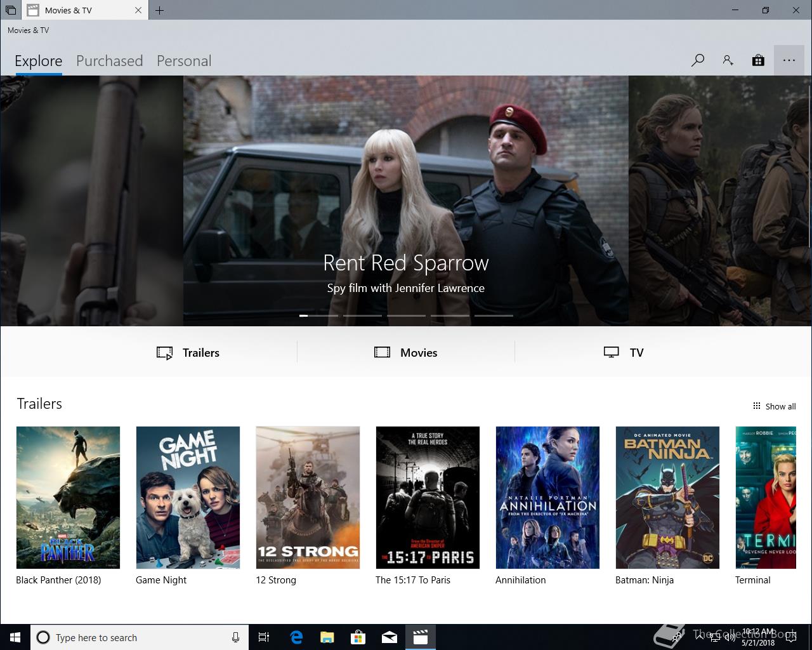Click the account sign-in person icon
The width and height of the screenshot is (812, 650).
click(728, 60)
